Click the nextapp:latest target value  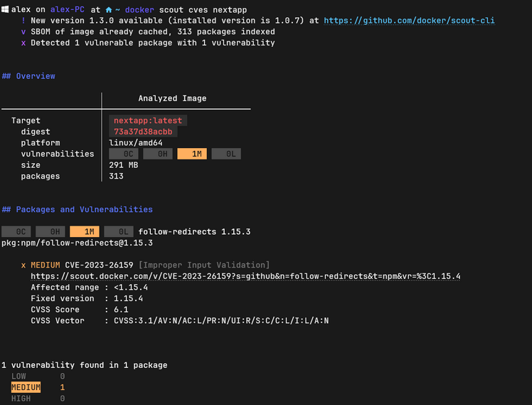point(148,120)
